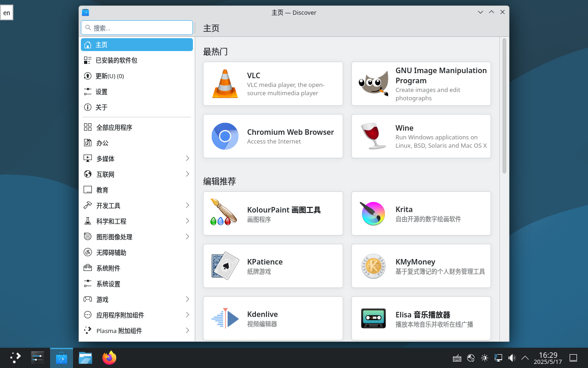Click the gamepad icon beside 游戏
This screenshot has height=368, width=588.
coord(88,299)
